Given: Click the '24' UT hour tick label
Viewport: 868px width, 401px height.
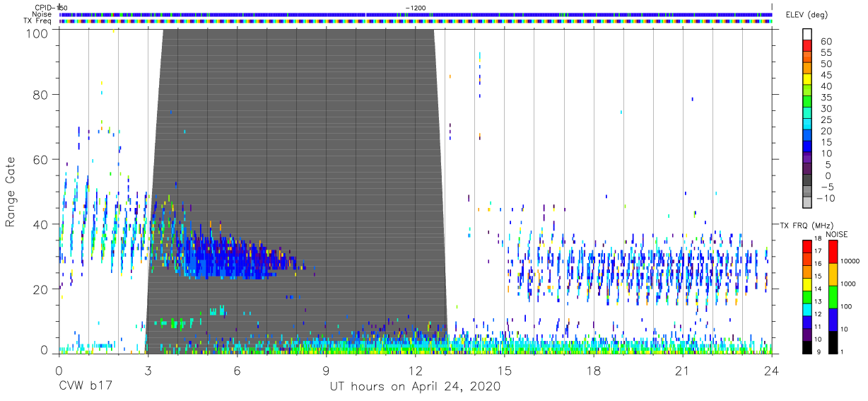Looking at the screenshot, I should point(771,370).
